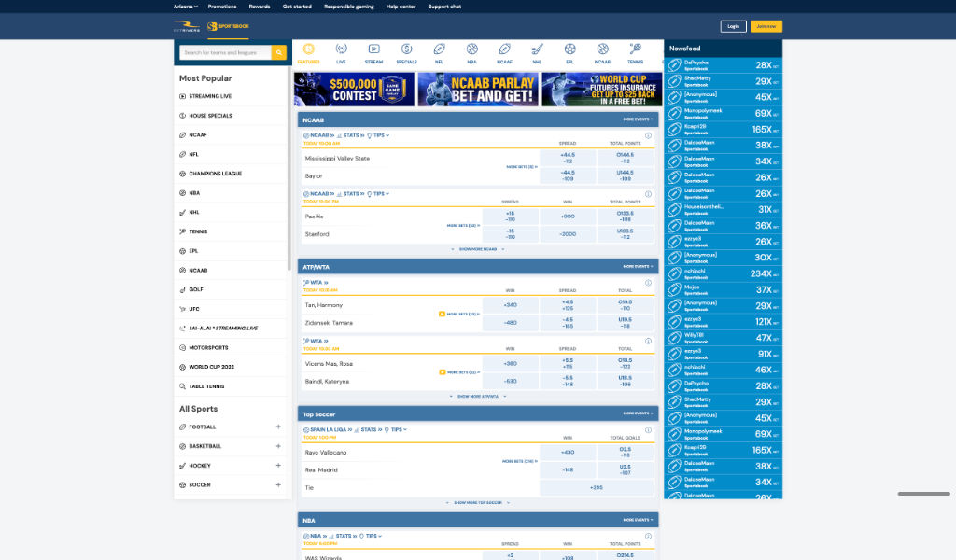Open More Events dropdown in NBA header
The height and width of the screenshot is (560, 956).
(x=638, y=520)
